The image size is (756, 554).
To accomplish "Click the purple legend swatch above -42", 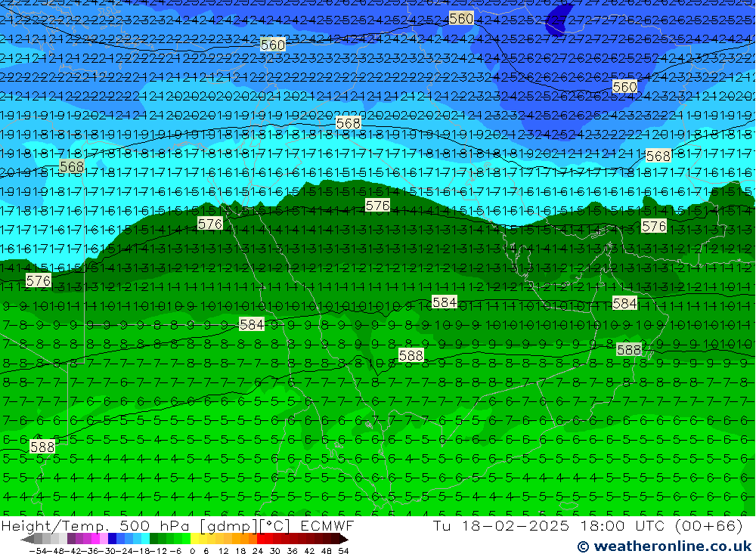I will coord(71,538).
